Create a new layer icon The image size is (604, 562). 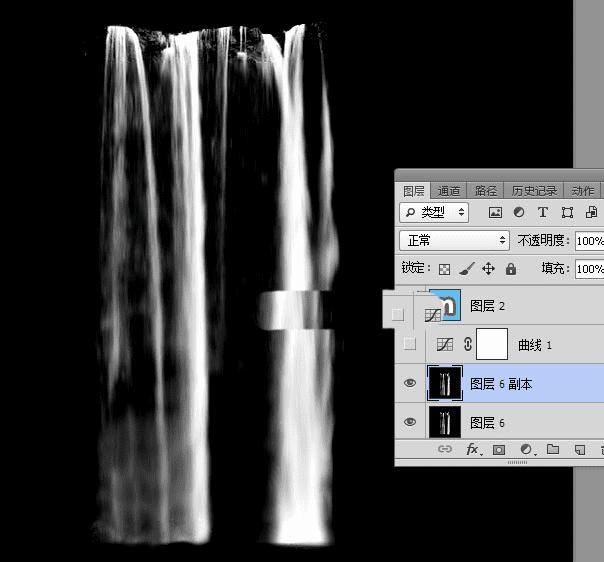[x=580, y=450]
